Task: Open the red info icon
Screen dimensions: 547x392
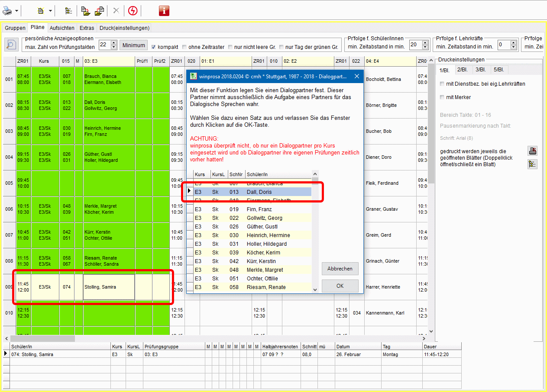Action: pyautogui.click(x=164, y=11)
